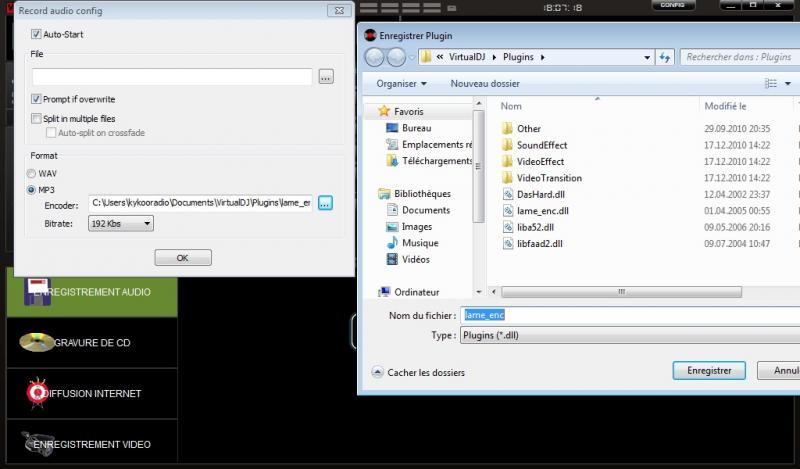The image size is (800, 469).
Task: Collapse folders with Cacher les dossiers
Action: (418, 372)
